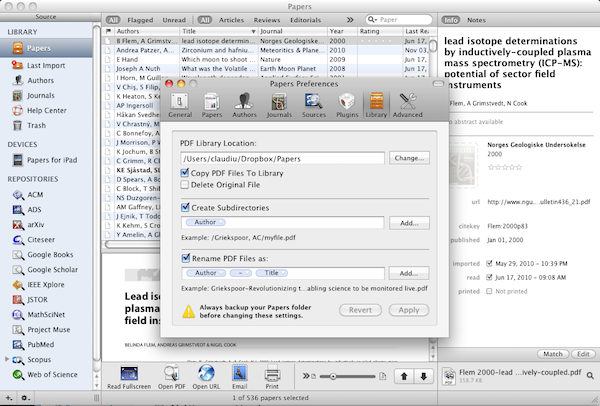Toggle Rename PDF Files as checkbox
This screenshot has width=600, height=406.
coord(186,258)
